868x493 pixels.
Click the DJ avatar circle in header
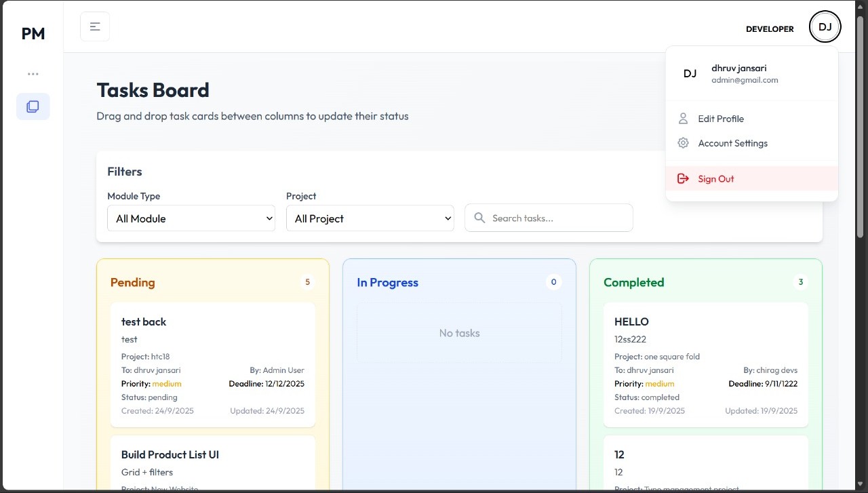(825, 26)
